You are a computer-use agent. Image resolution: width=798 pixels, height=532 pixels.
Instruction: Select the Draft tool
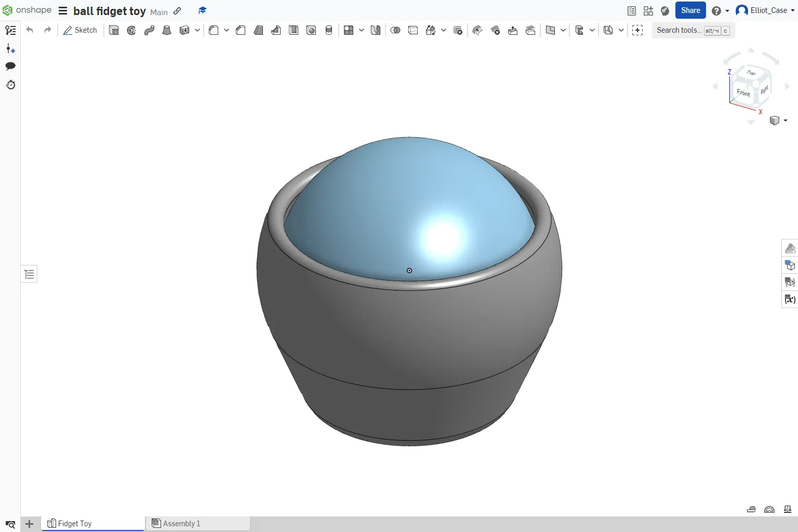[258, 30]
